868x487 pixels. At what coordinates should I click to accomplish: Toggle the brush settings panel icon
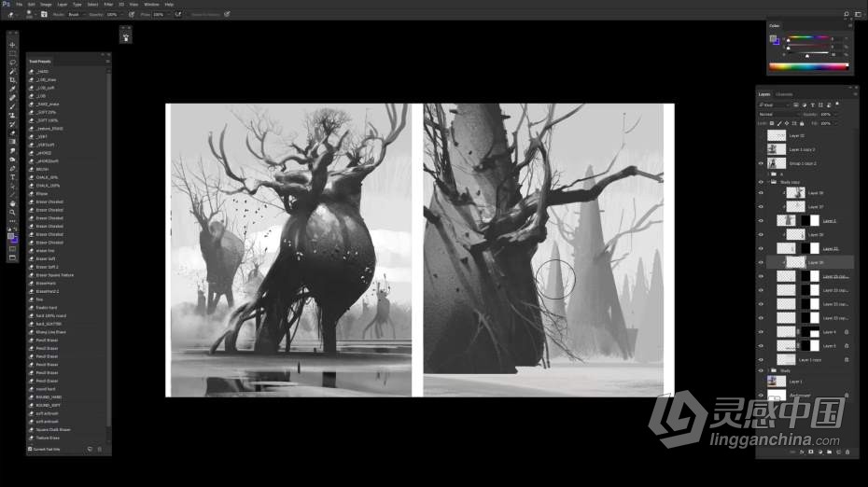click(x=44, y=14)
